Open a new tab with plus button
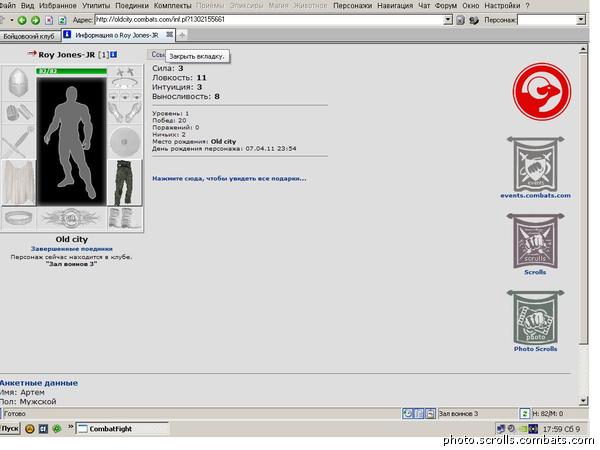The image size is (600, 450). (182, 35)
